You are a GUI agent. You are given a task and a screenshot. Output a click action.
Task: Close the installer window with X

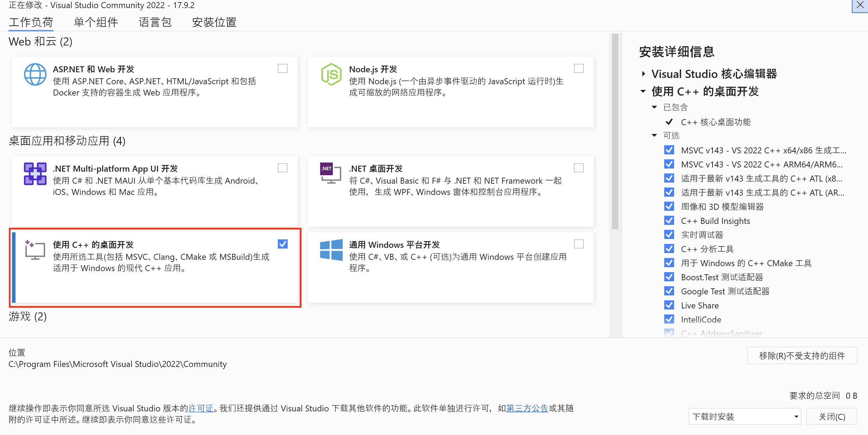coord(860,6)
